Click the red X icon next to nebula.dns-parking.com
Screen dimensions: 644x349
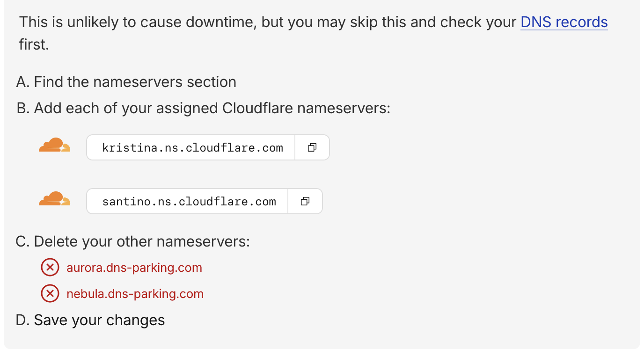(x=50, y=294)
